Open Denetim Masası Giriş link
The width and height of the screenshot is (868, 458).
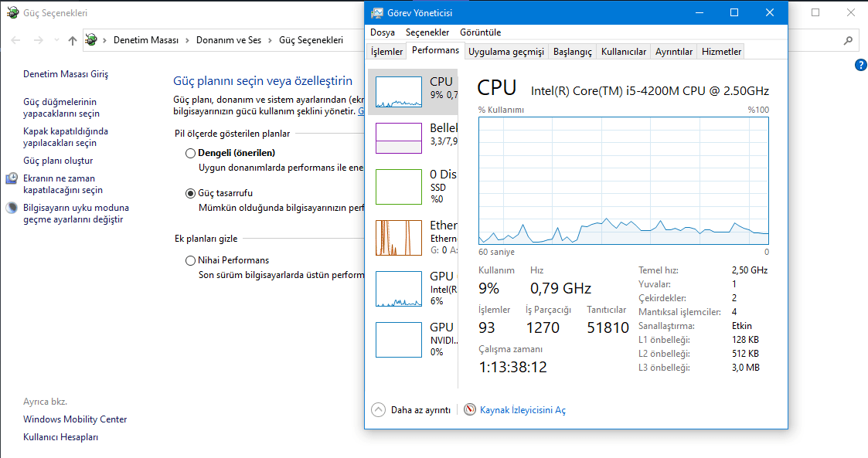66,74
